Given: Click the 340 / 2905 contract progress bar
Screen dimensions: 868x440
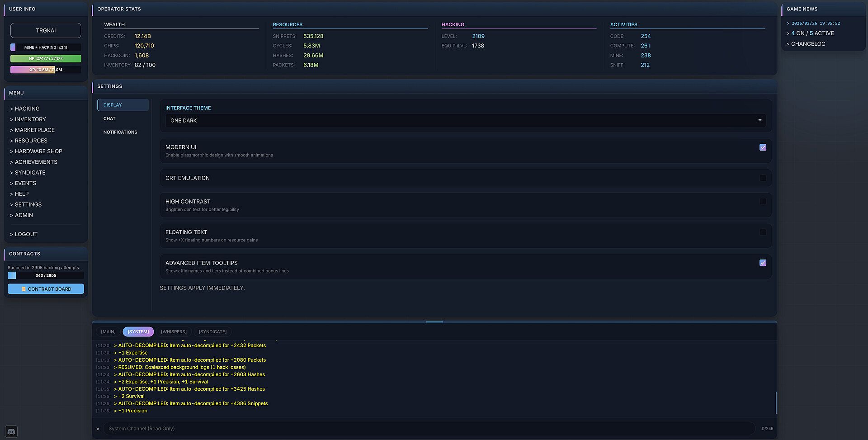Looking at the screenshot, I should [x=46, y=275].
